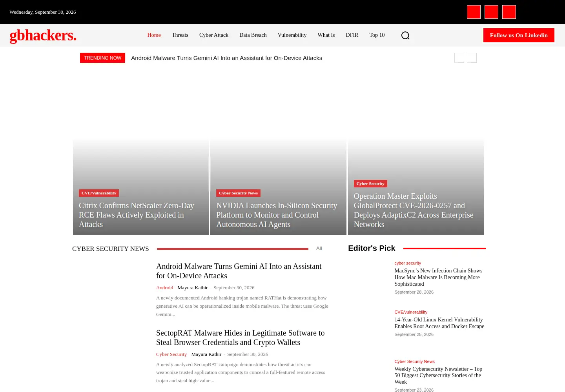This screenshot has height=392, width=565.
Task: Open the trending bar's Android Malware headline
Action: (x=226, y=58)
